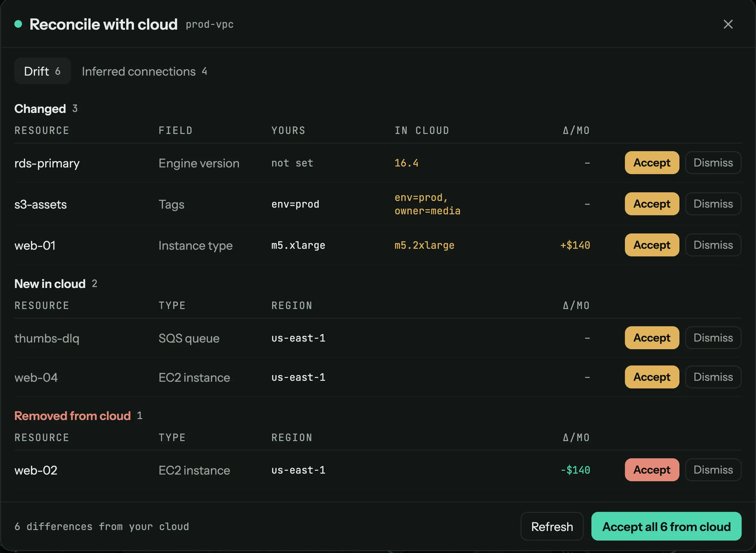Click the New in cloud heading

click(50, 284)
